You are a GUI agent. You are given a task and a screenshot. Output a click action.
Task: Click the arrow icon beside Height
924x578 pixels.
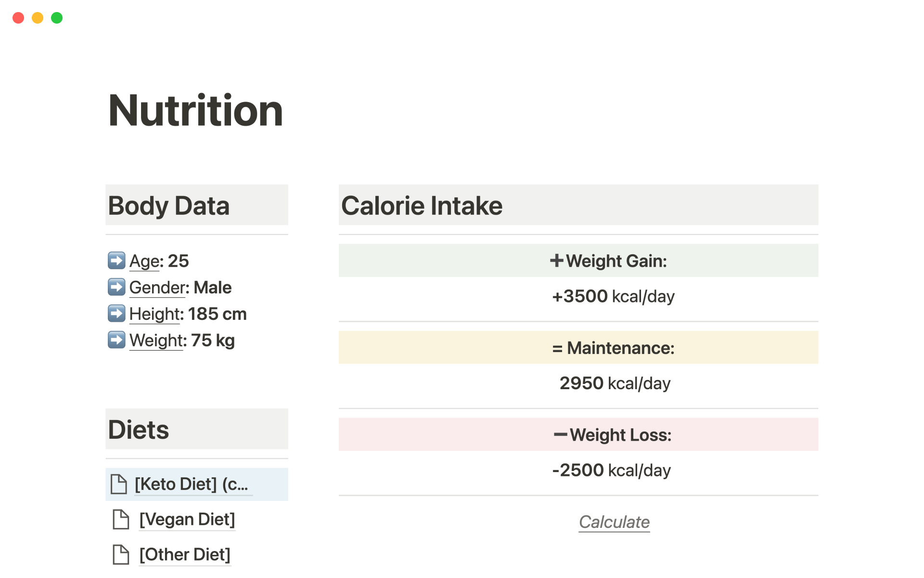point(116,314)
